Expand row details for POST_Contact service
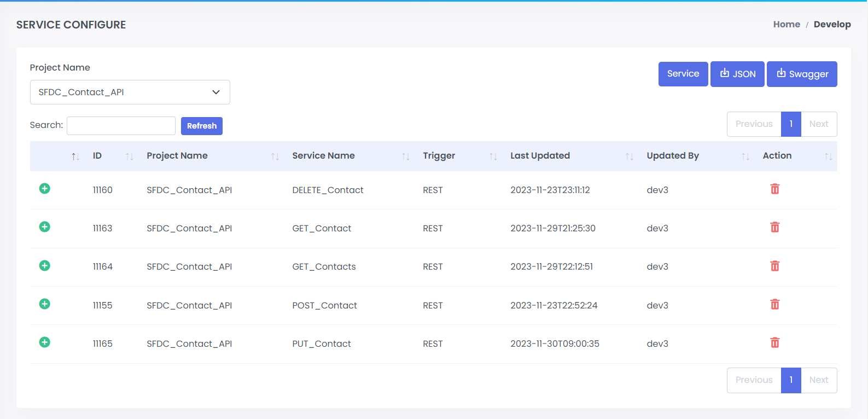868x419 pixels. click(45, 304)
